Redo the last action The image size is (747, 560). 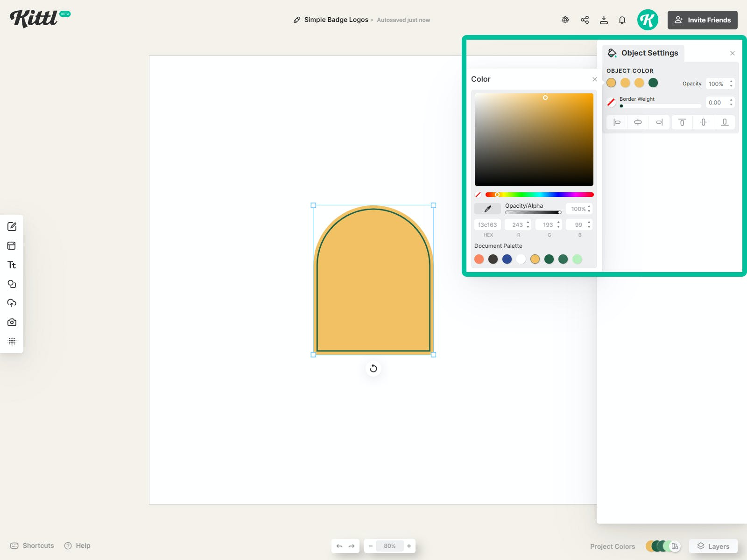(x=352, y=546)
